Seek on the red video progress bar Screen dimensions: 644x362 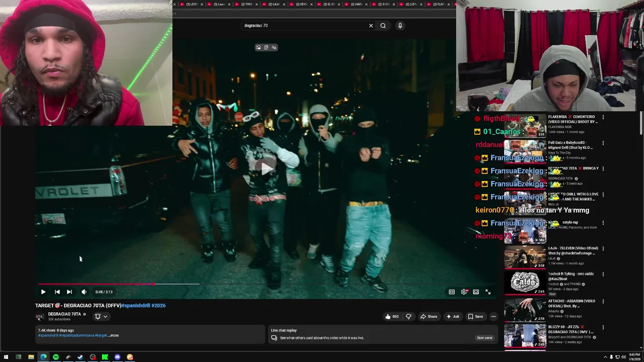coord(267,284)
